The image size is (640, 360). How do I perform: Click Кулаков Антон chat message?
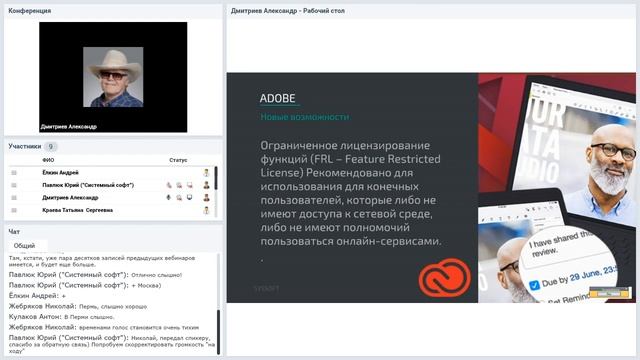61,317
